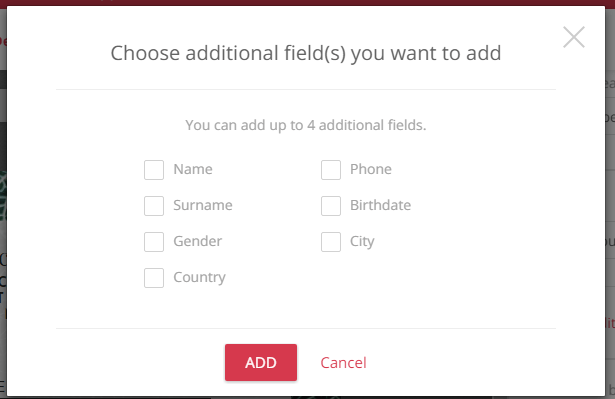Viewport: 615px width, 399px height.
Task: Click the 'Name' label text
Action: 193,169
